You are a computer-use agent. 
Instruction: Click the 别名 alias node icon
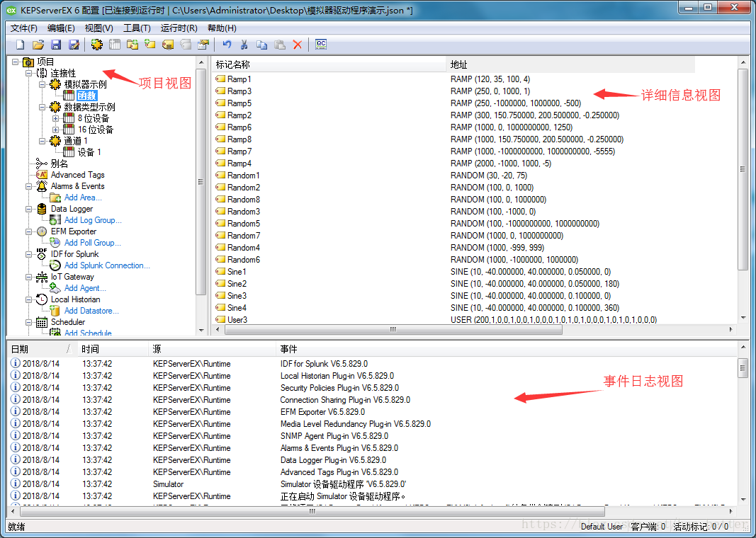(x=42, y=164)
